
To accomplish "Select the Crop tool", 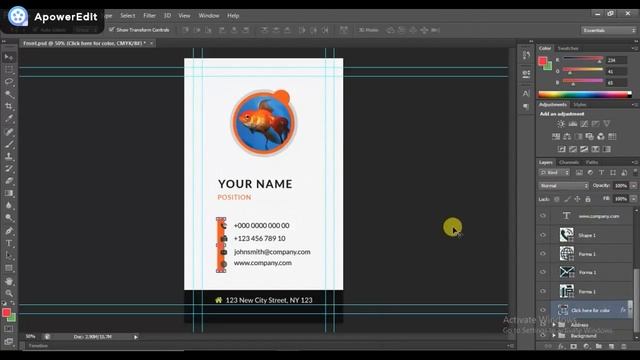I will click(x=9, y=107).
